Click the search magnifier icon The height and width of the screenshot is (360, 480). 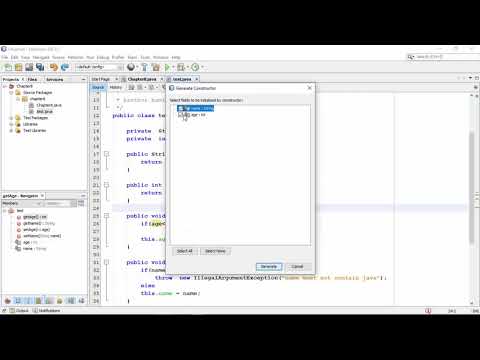pyautogui.click(x=410, y=57)
